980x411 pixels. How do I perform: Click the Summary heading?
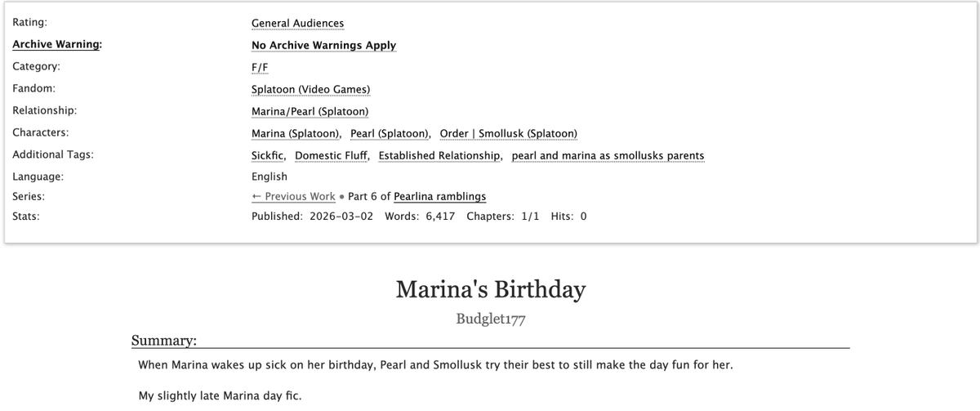click(163, 340)
